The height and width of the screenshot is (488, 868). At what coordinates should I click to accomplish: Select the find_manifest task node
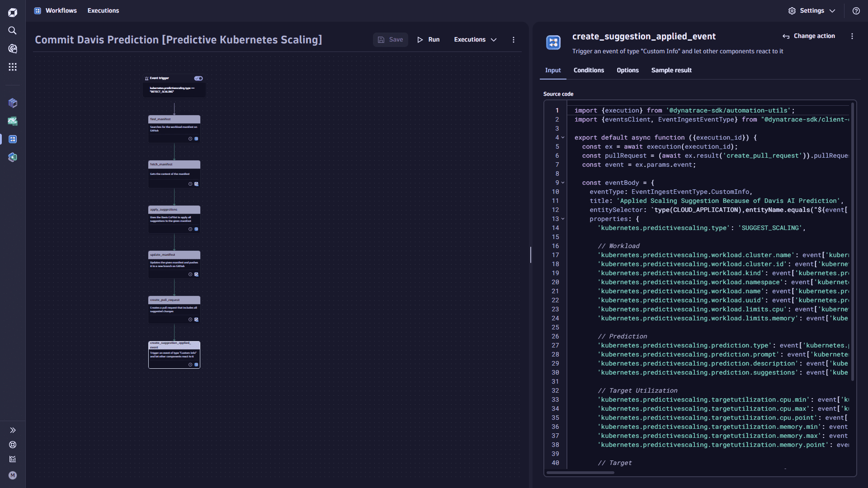(x=174, y=129)
